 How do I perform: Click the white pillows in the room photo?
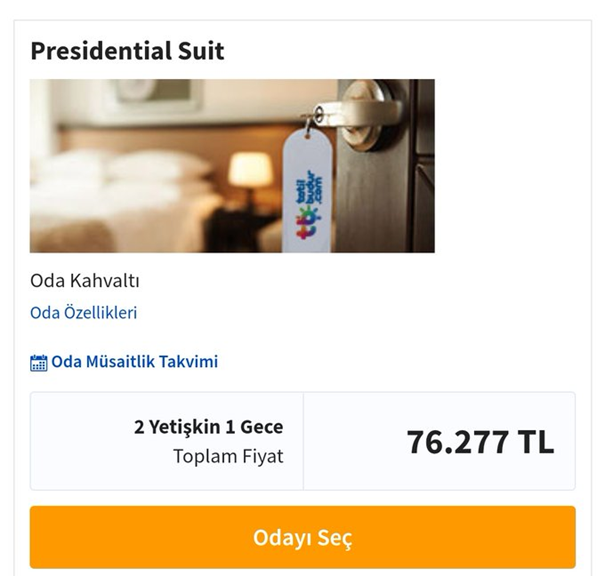tap(150, 167)
